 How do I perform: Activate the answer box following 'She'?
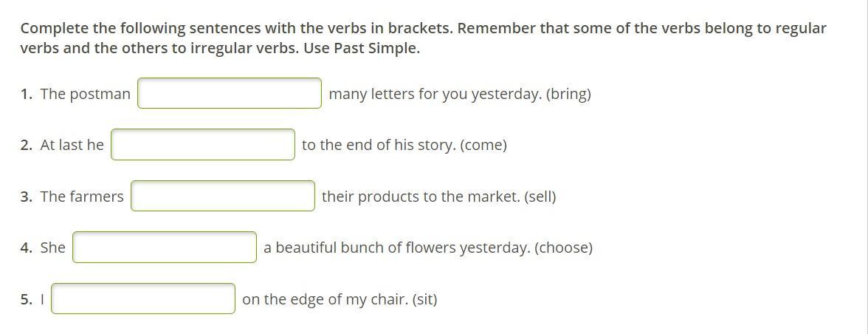tap(165, 247)
